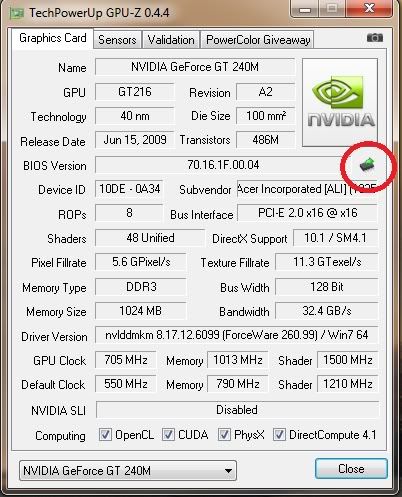Toggle the PhysX checkbox
The image size is (402, 497).
[224, 435]
